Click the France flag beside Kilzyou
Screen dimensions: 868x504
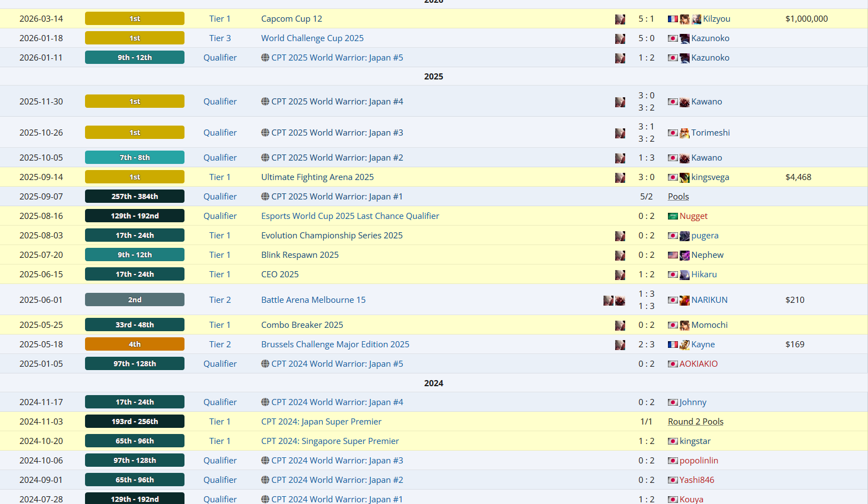[672, 19]
